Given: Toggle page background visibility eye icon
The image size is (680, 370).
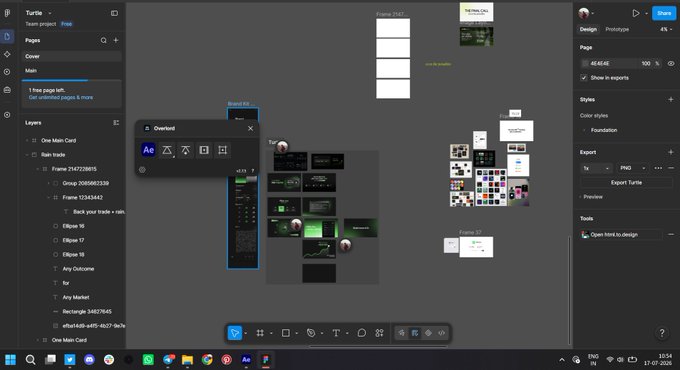Looking at the screenshot, I should tap(671, 63).
